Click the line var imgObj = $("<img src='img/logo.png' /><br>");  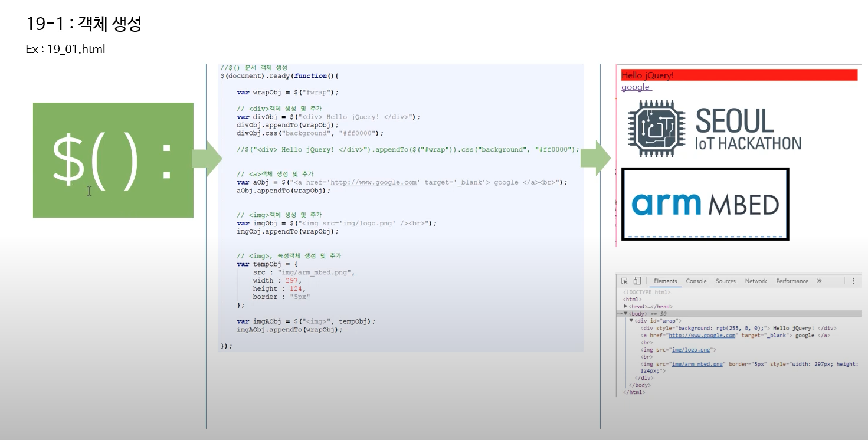tap(337, 223)
